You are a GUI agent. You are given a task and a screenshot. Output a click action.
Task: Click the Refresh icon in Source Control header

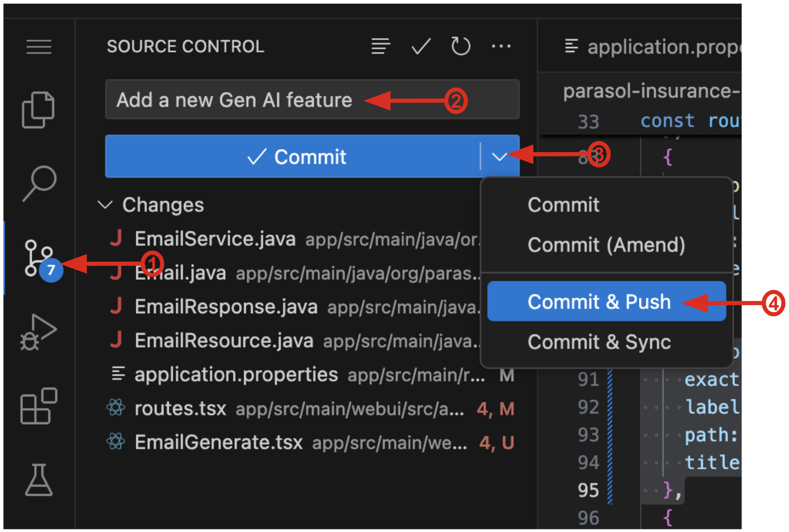[x=461, y=46]
